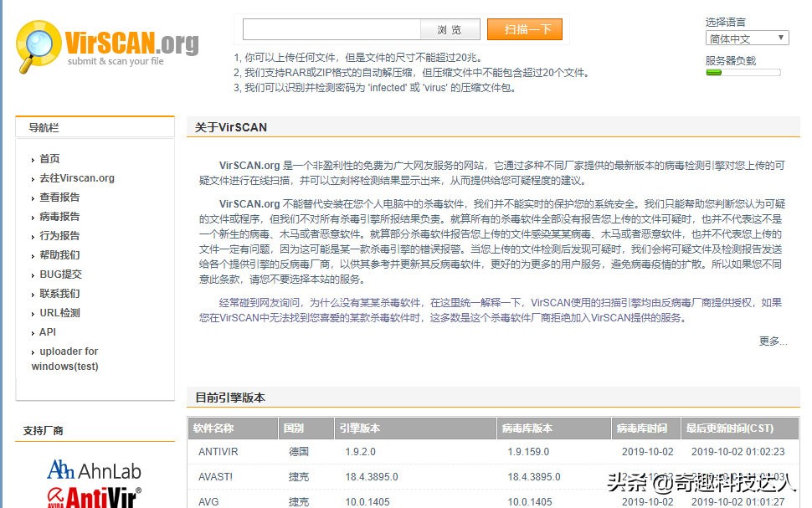
Task: Select 行为报告 in the sidebar
Action: (x=59, y=236)
